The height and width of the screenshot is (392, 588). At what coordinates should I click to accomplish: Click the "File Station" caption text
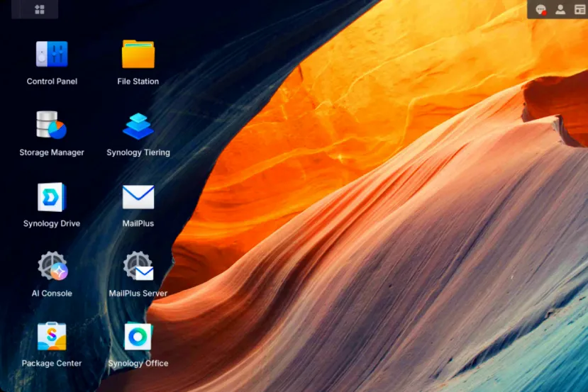pyautogui.click(x=138, y=82)
